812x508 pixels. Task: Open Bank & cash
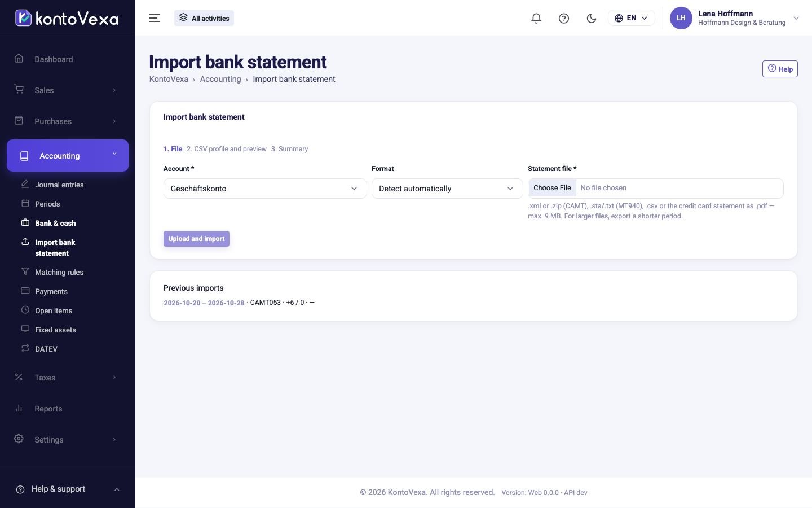55,223
